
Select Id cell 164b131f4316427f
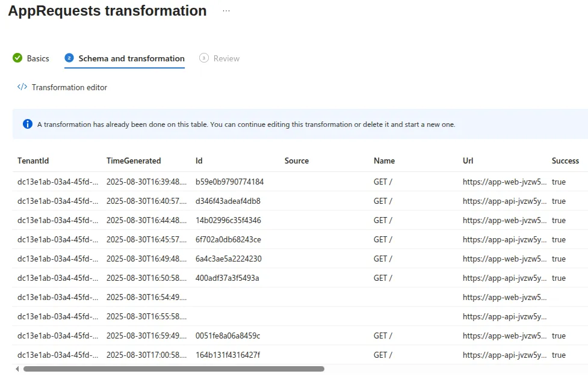pos(227,355)
